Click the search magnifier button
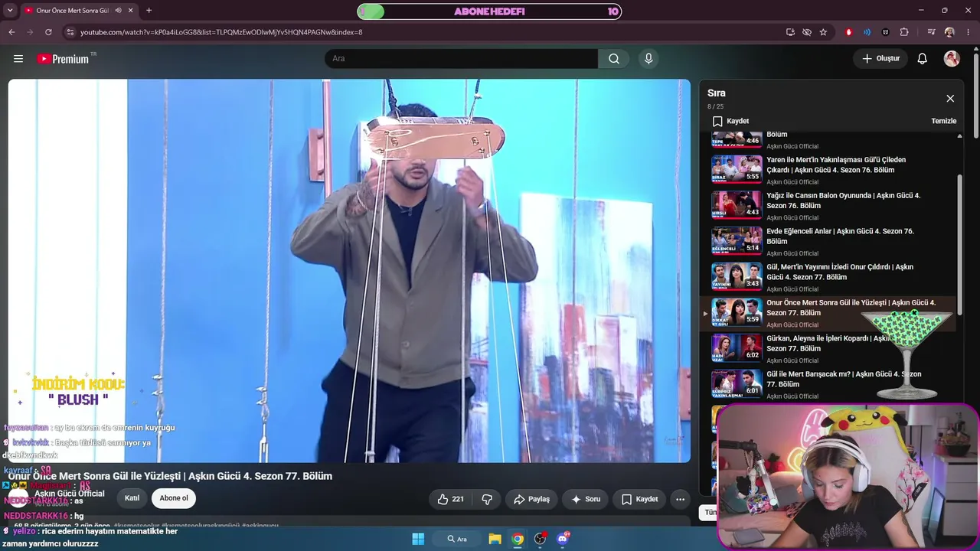The image size is (980, 551). point(614,59)
